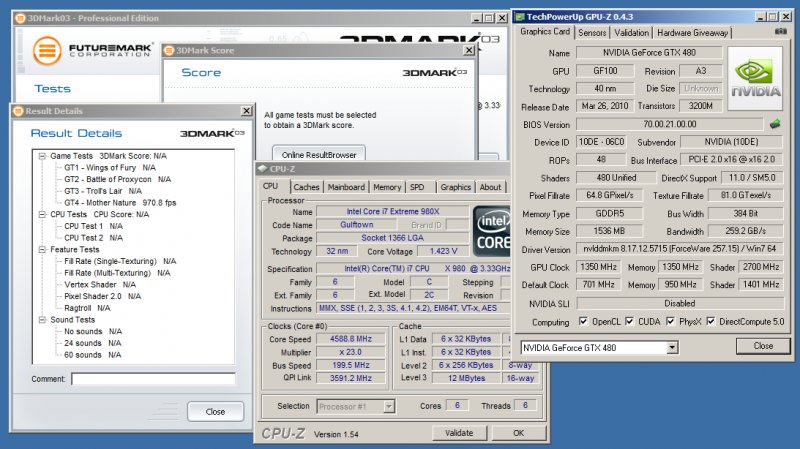The height and width of the screenshot is (449, 800).
Task: Click the CPU-Z title bar icon
Action: click(x=262, y=168)
